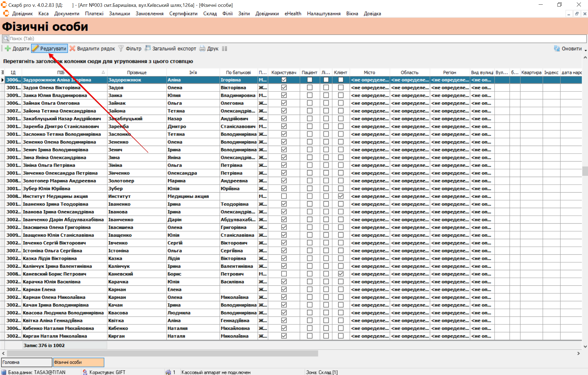
Task: Click the Оновити refresh icon
Action: click(557, 48)
